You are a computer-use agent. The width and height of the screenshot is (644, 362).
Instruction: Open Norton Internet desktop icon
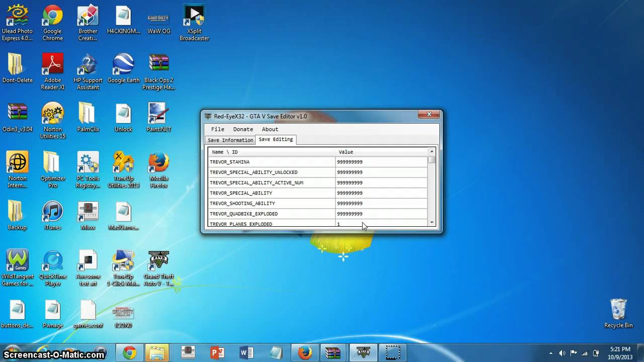tap(18, 169)
